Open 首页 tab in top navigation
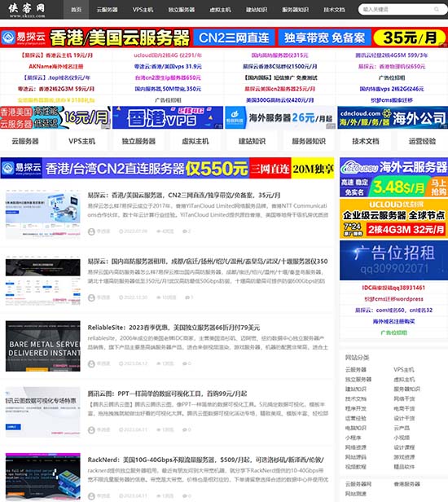448x502 pixels. 76,10
